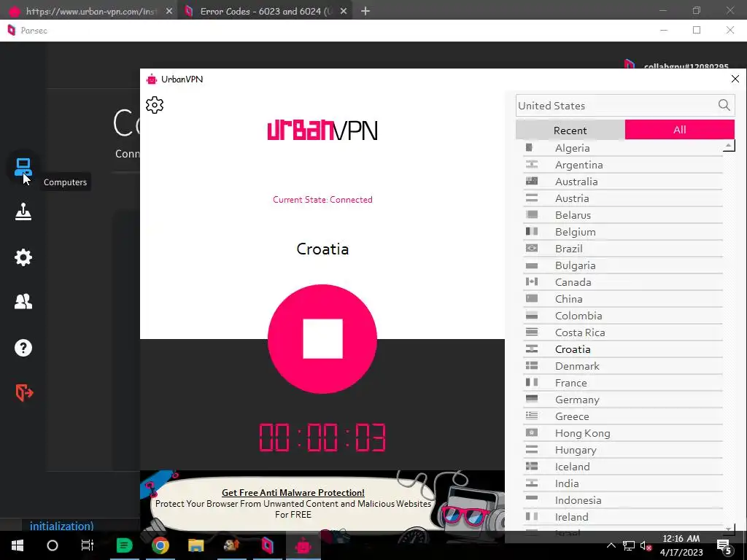747x560 pixels.
Task: Open Computers section in Parsec sidebar
Action: coord(23,167)
